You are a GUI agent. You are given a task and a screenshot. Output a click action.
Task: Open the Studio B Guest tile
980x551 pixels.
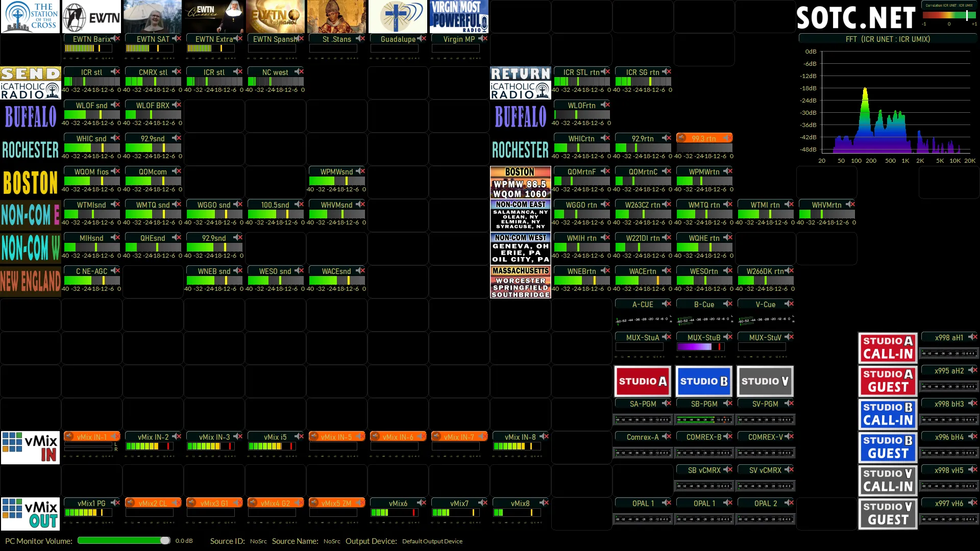(888, 447)
